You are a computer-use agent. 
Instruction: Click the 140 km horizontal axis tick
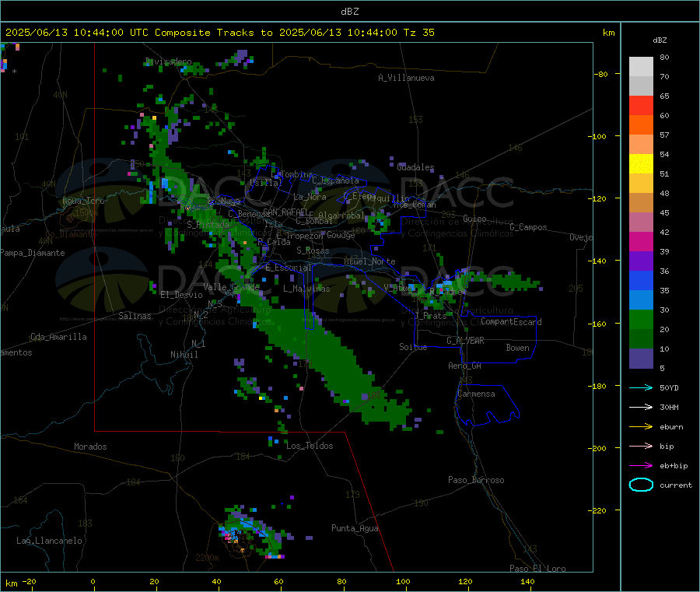click(x=527, y=581)
